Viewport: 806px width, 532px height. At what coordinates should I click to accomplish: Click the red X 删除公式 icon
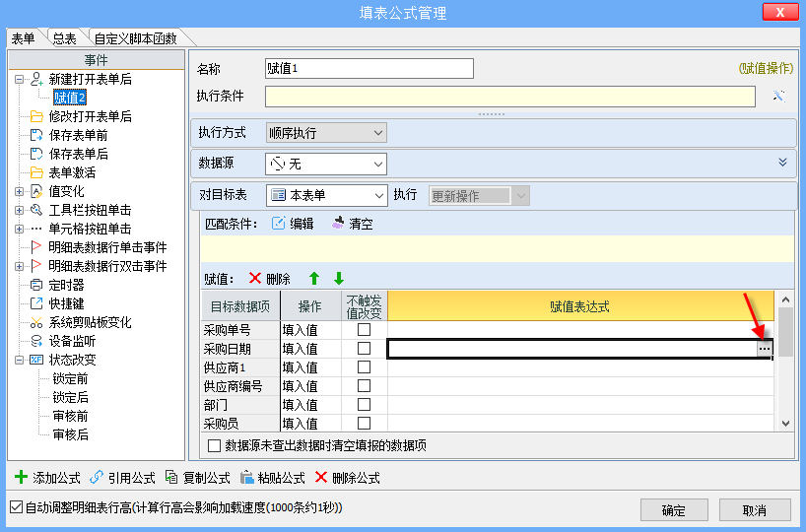(321, 477)
